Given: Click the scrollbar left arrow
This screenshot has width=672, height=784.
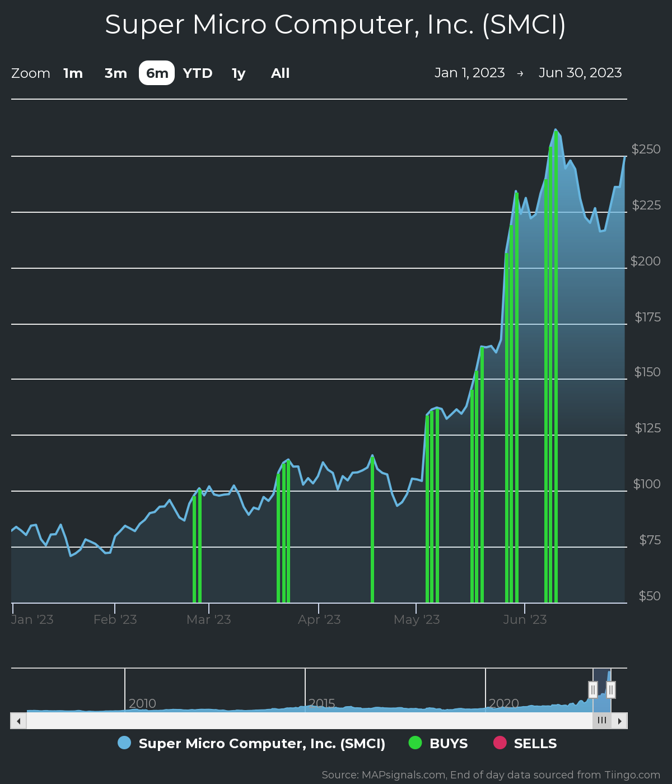Looking at the screenshot, I should [18, 721].
